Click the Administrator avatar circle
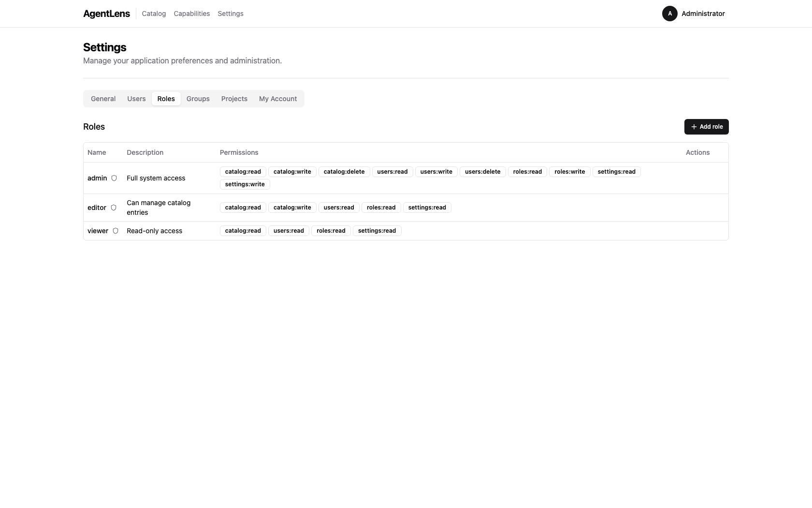This screenshot has width=812, height=508. point(669,14)
